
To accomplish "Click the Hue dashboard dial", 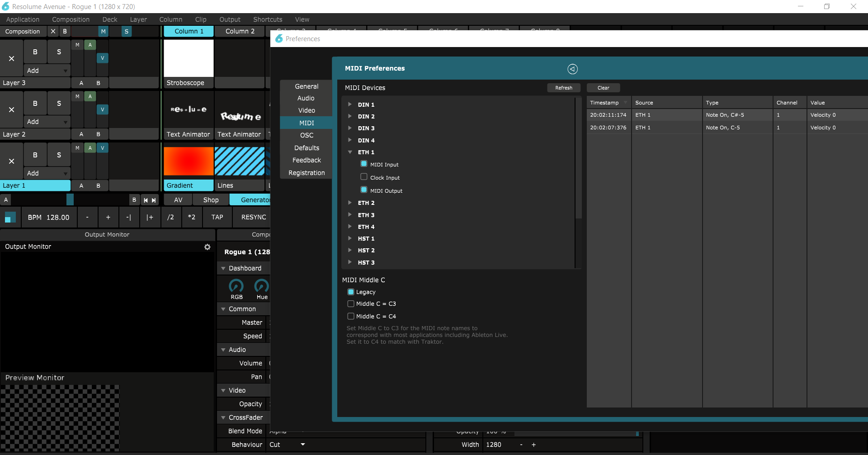I will (x=262, y=286).
